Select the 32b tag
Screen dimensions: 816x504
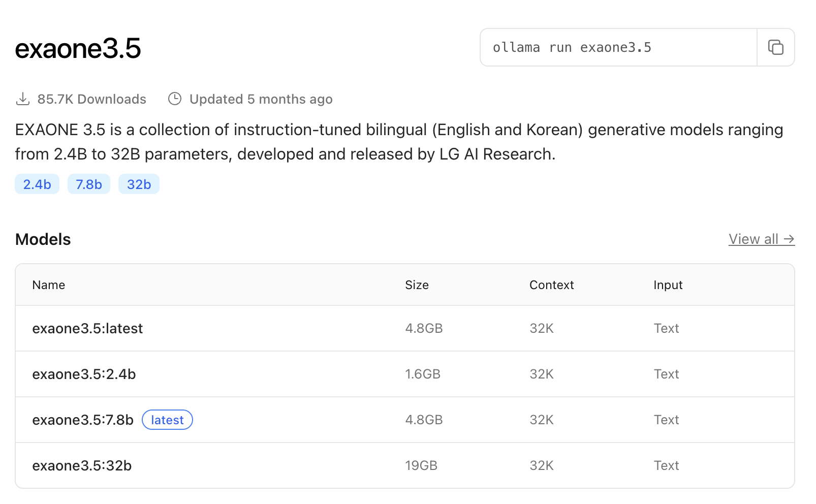tap(139, 184)
